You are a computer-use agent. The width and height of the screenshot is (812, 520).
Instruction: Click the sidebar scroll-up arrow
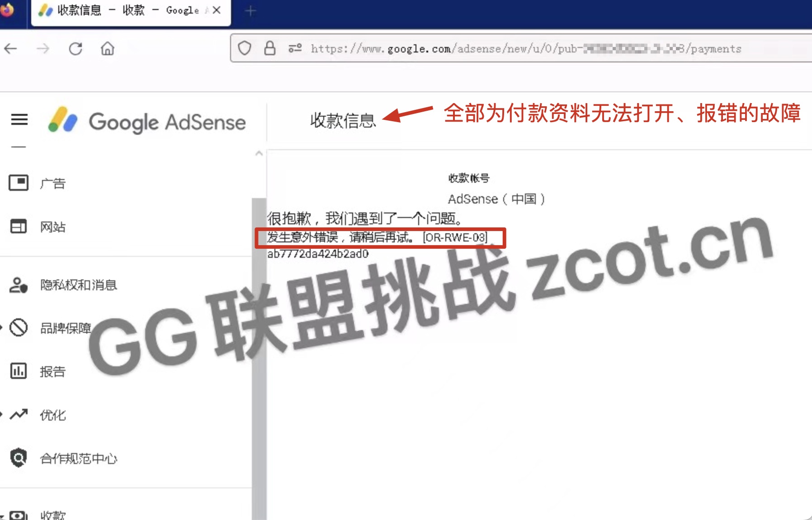tap(259, 153)
